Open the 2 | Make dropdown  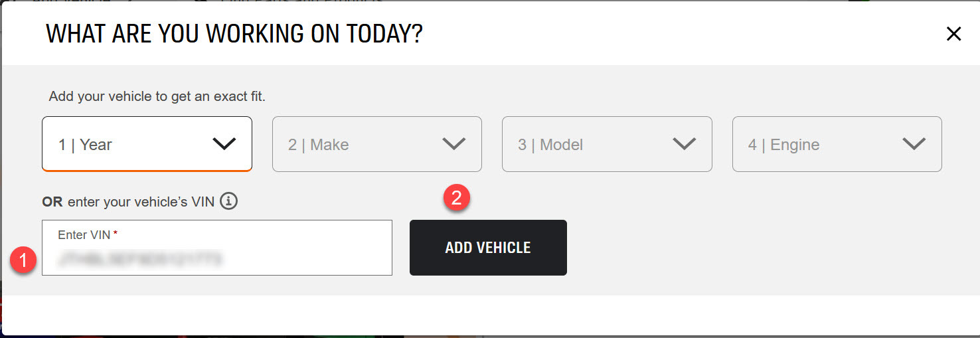377,144
